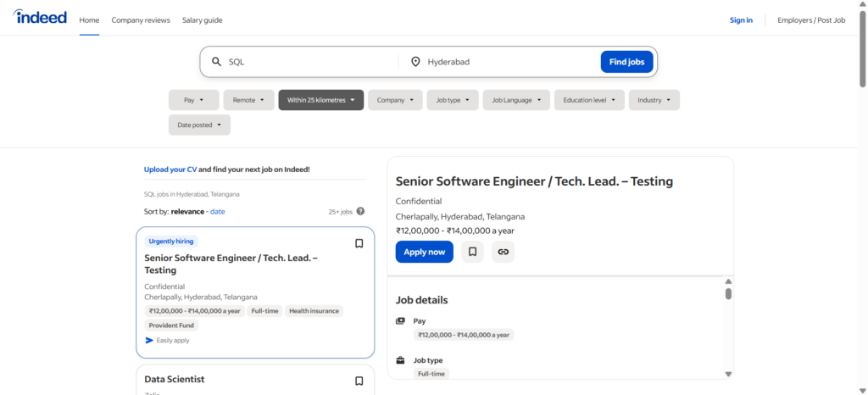Click the salary chip under Pay in Job details
Image resolution: width=868 pixels, height=395 pixels.
464,335
